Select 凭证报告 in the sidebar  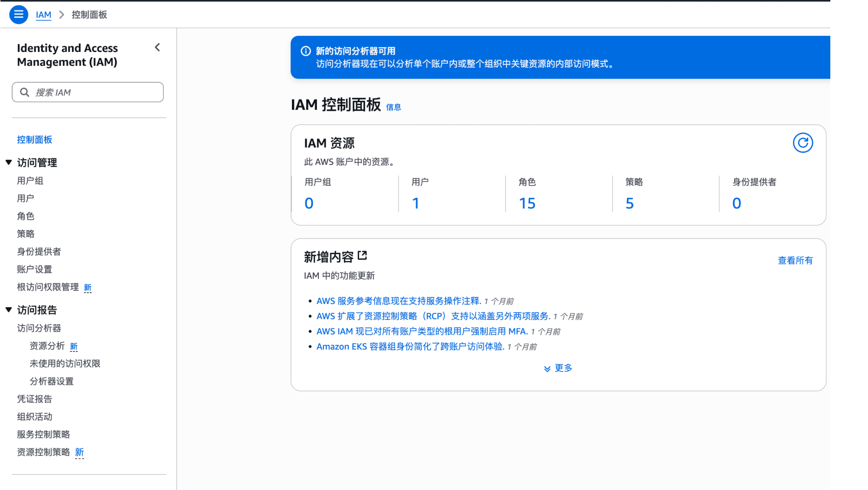coord(34,399)
